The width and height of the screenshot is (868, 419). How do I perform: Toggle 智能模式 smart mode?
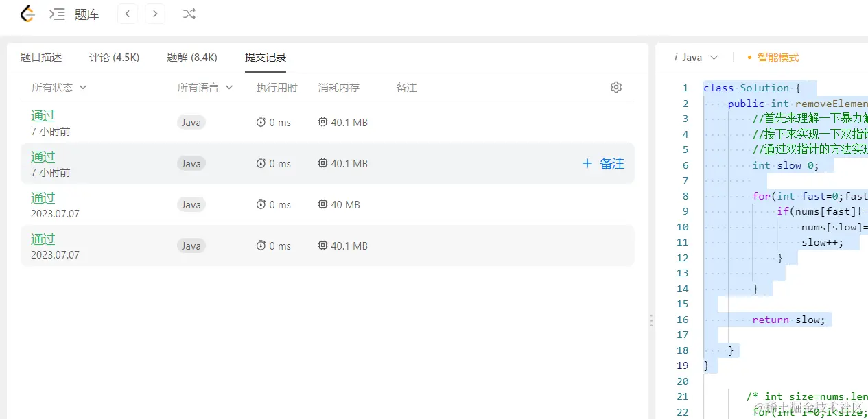pyautogui.click(x=773, y=58)
